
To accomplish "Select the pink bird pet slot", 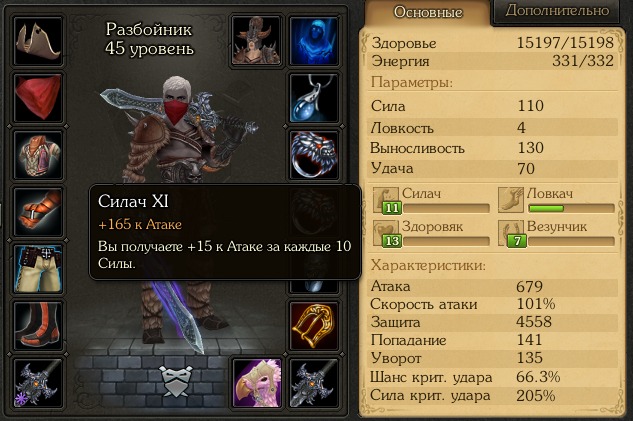I will point(257,383).
